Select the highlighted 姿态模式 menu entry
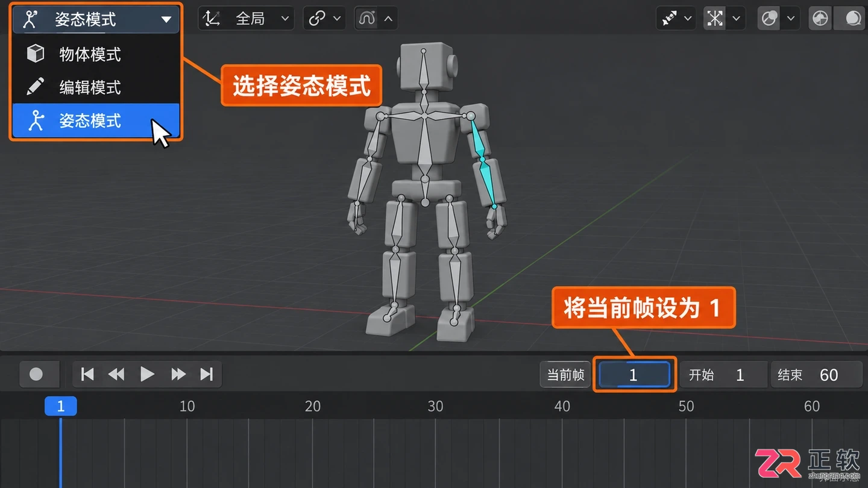Image resolution: width=868 pixels, height=488 pixels. (96, 121)
